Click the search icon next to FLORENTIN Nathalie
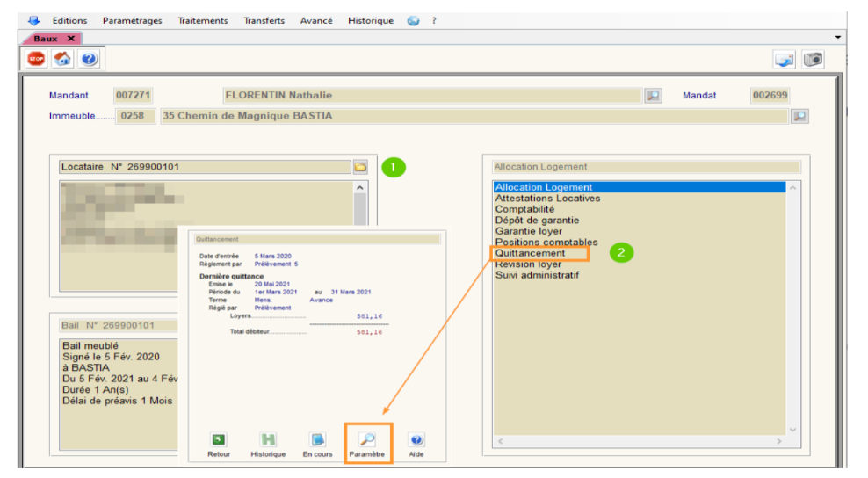This screenshot has height=478, width=868. pyautogui.click(x=653, y=96)
